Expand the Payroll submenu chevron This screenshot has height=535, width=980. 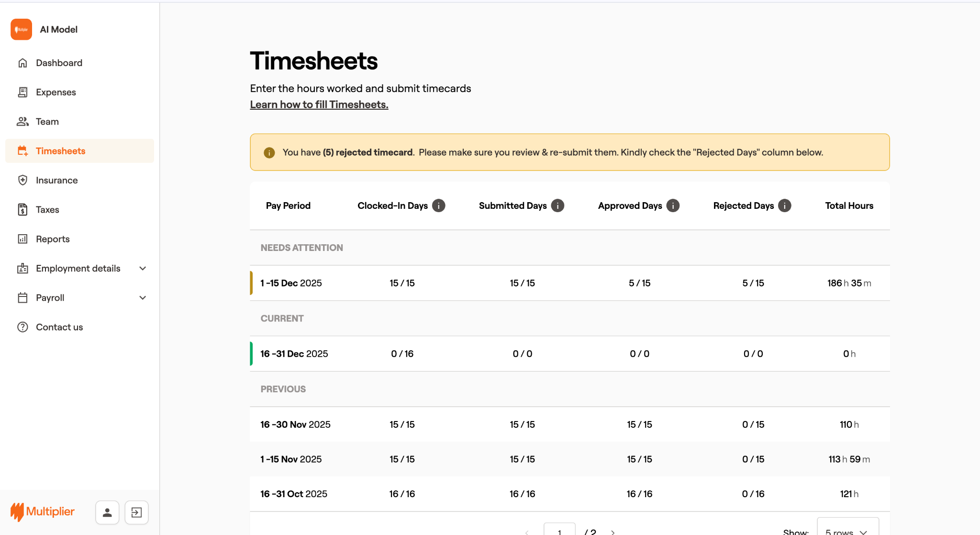(142, 298)
